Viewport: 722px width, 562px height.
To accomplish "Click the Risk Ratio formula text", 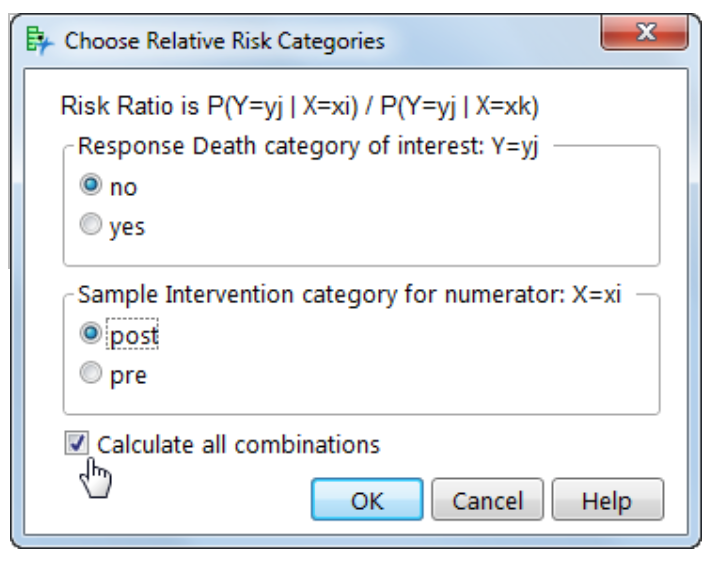I will tap(300, 106).
